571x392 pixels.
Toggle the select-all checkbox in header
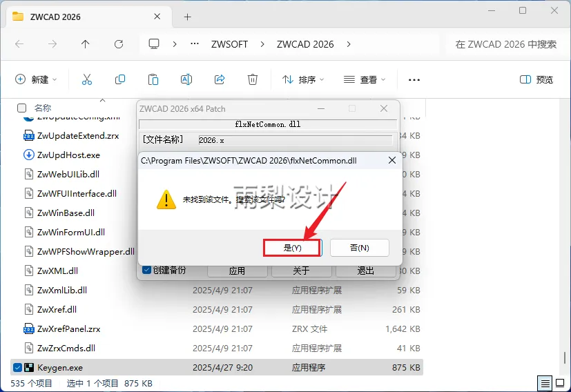[x=22, y=108]
